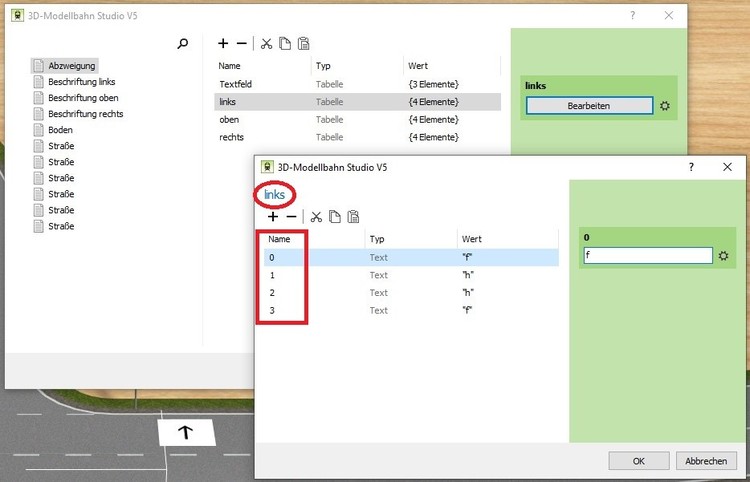Screen dimensions: 750x482
Task: Select Beschriftung oben in the list
Action: [83, 98]
